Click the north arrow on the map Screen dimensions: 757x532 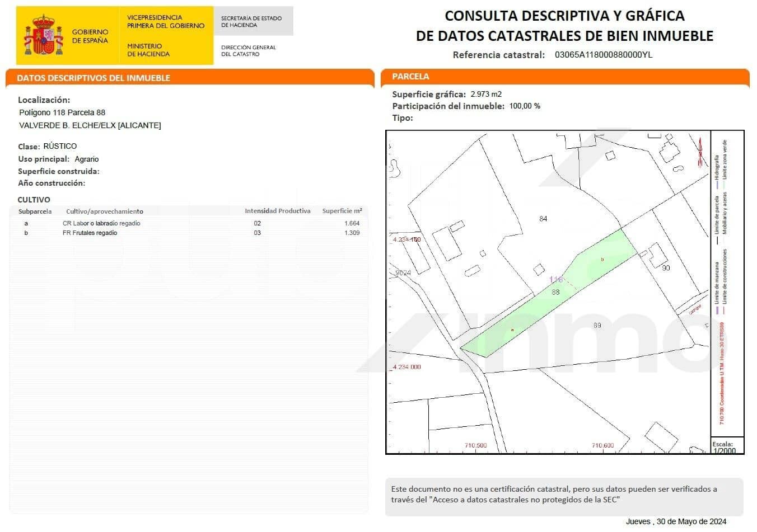tap(699, 152)
